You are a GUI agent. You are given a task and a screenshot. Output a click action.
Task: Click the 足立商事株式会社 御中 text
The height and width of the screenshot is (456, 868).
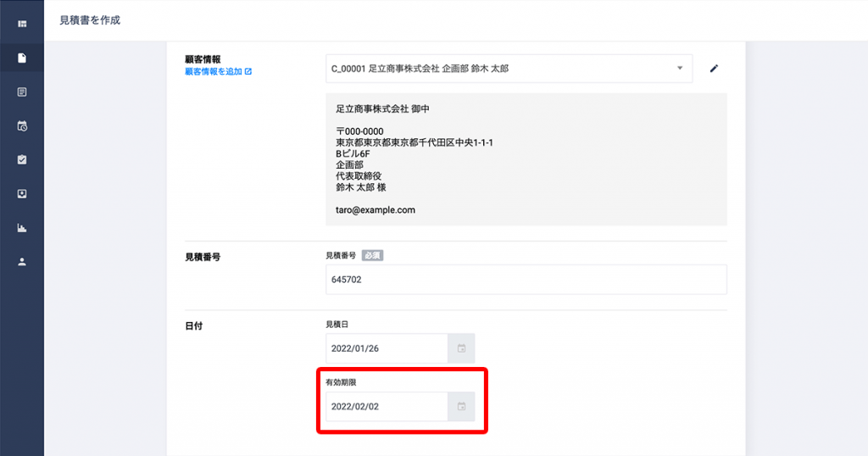382,109
